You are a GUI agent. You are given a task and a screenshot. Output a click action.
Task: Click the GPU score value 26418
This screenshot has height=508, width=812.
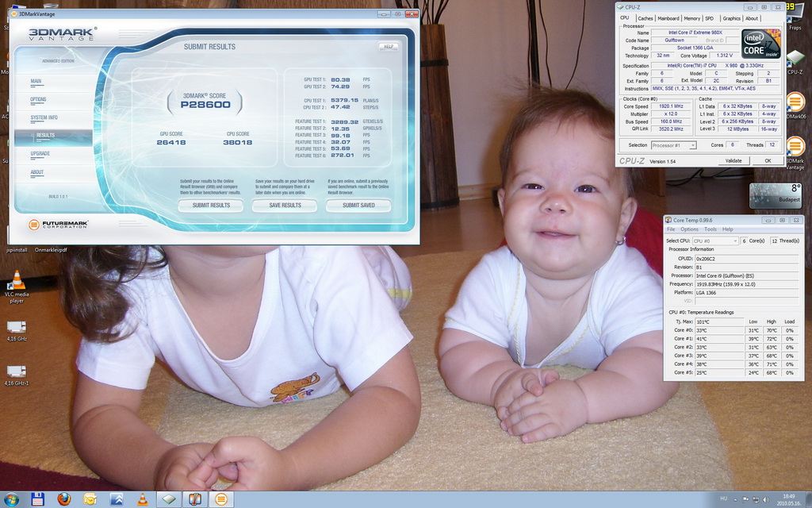(171, 142)
